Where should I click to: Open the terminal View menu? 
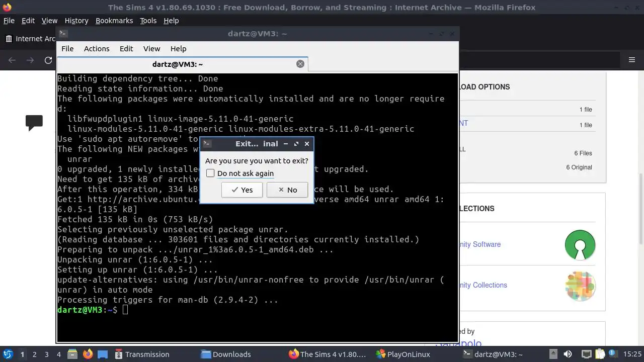point(151,49)
